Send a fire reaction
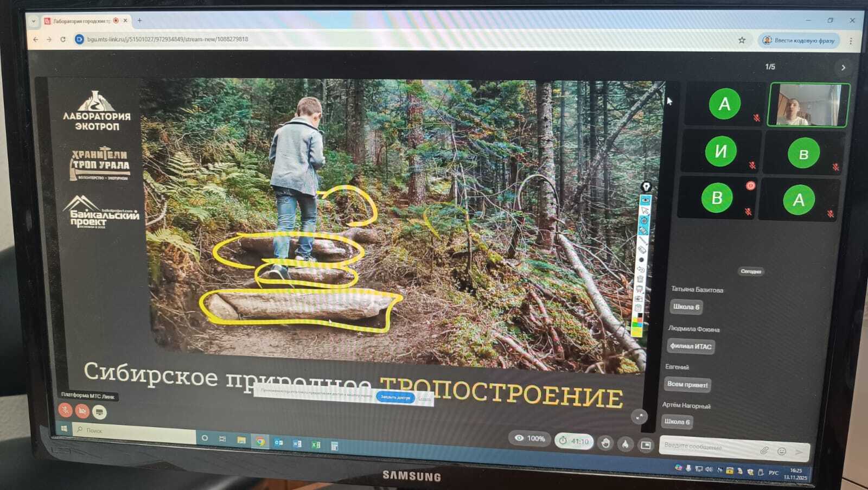Viewport: 868px width, 490px height. pyautogui.click(x=626, y=444)
